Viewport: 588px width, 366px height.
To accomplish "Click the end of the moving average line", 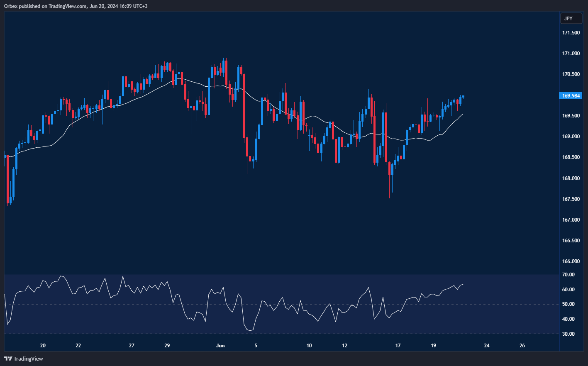I will point(463,114).
